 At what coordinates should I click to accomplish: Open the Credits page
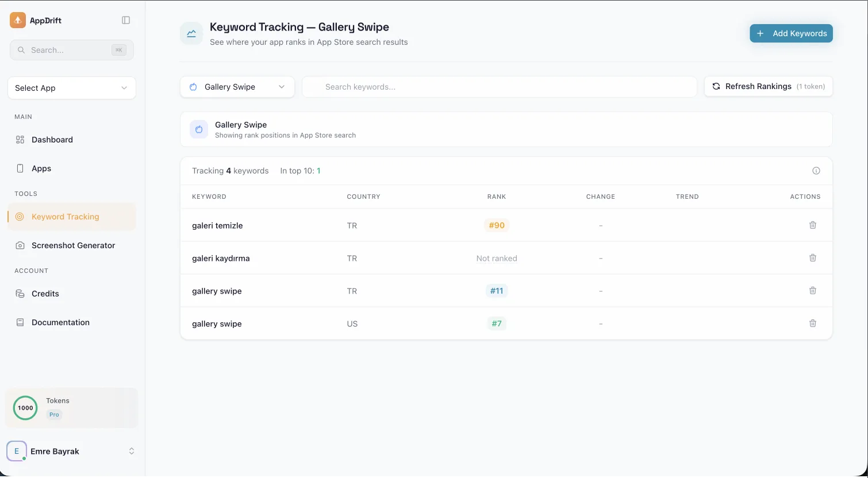[x=72, y=294]
